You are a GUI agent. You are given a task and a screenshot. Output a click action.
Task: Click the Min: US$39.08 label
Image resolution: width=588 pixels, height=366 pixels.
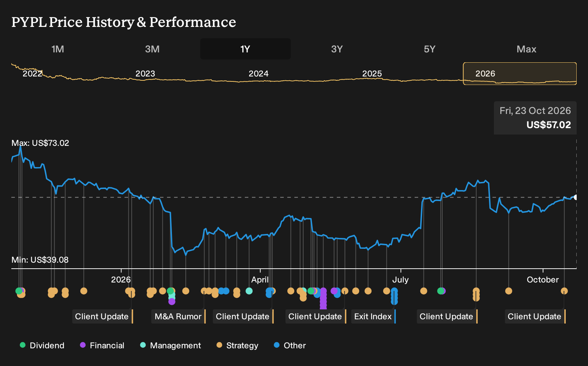(40, 260)
